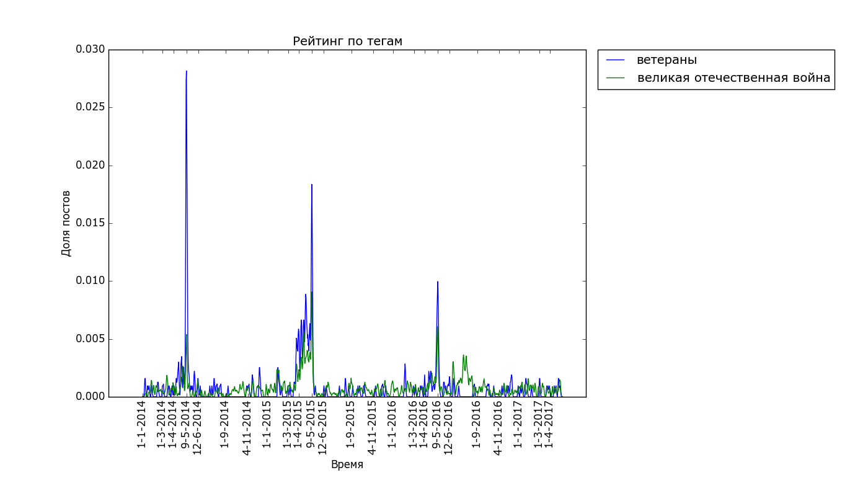Click y-axis tick value 0.015
This screenshot has height=496, width=868.
[x=89, y=223]
